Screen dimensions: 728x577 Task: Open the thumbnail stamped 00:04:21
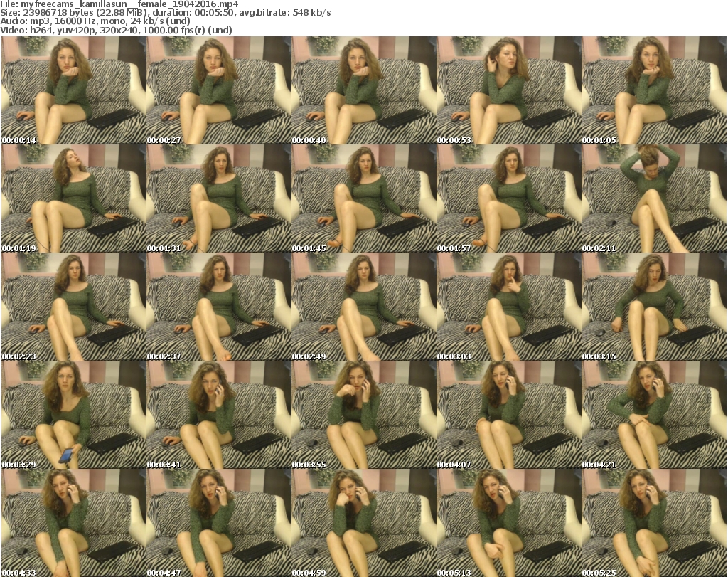pos(654,415)
